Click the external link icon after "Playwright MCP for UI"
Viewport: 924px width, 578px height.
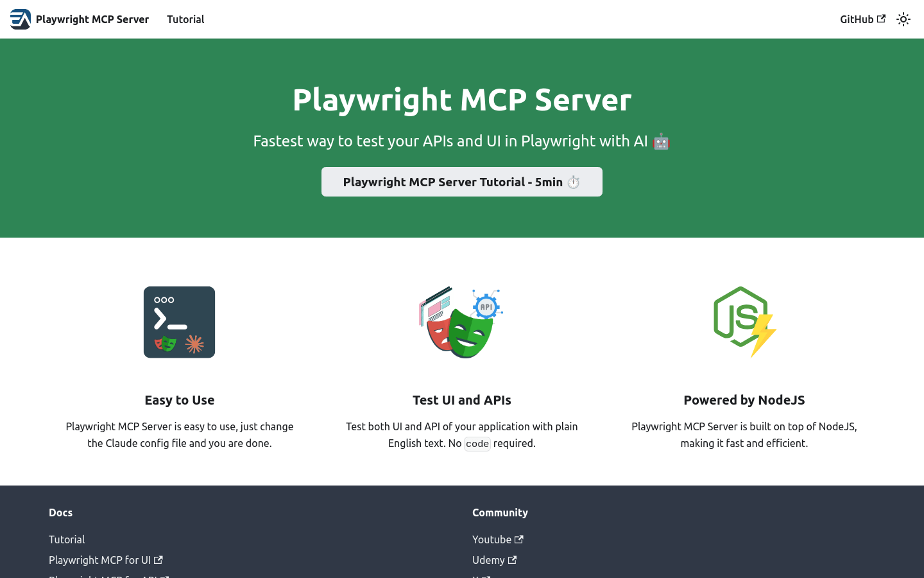pos(158,559)
